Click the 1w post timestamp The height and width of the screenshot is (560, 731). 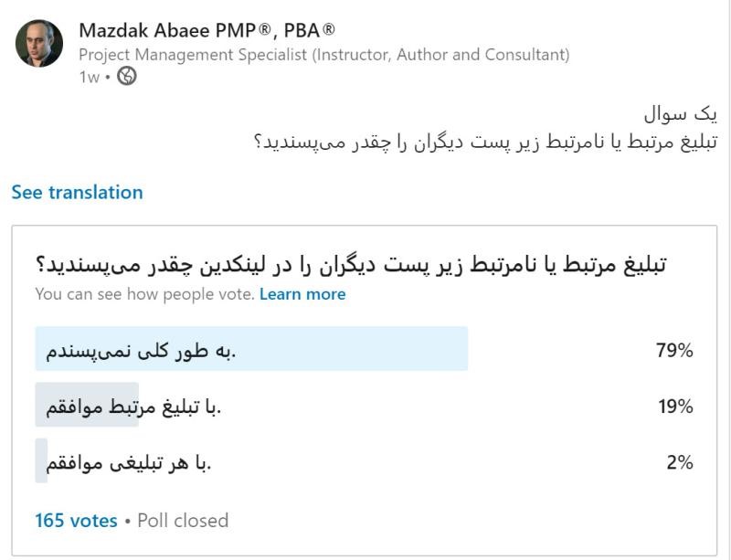(x=89, y=78)
